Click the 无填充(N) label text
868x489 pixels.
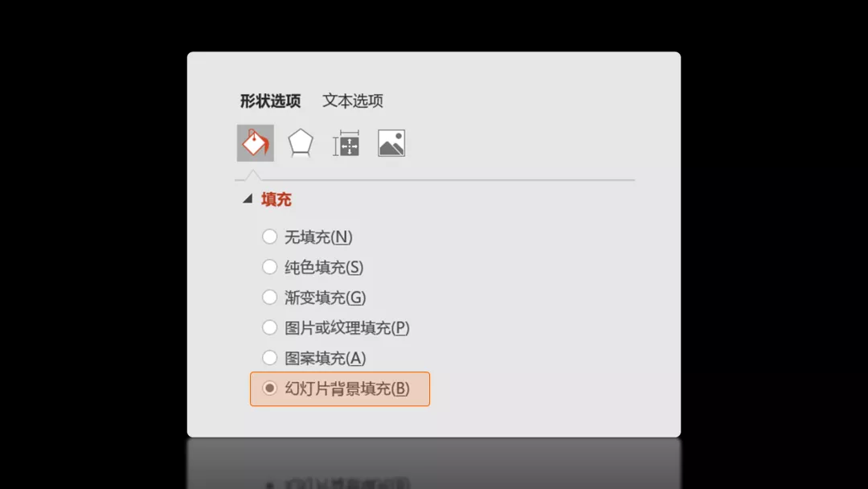pos(318,237)
